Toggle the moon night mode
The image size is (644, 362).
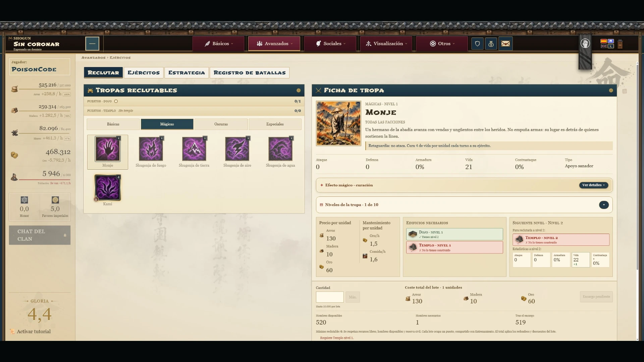point(611,46)
